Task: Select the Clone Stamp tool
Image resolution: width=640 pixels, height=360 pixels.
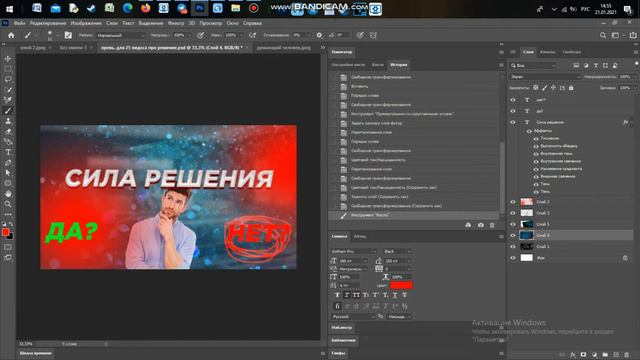Action: pos(8,121)
